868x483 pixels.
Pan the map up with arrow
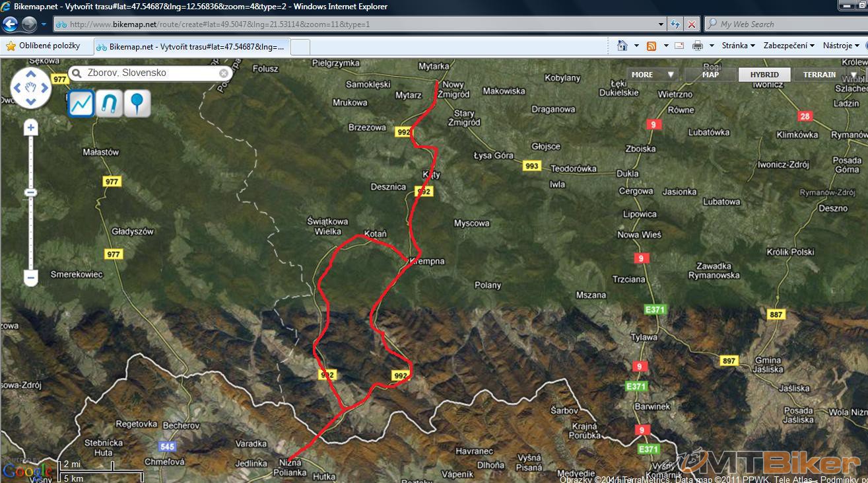30,73
